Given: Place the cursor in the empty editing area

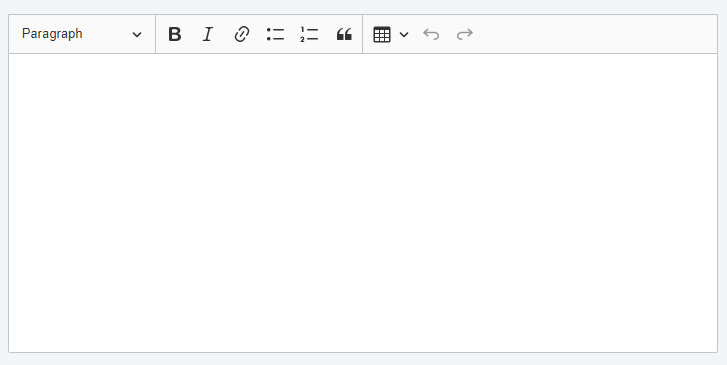Looking at the screenshot, I should coord(363,203).
